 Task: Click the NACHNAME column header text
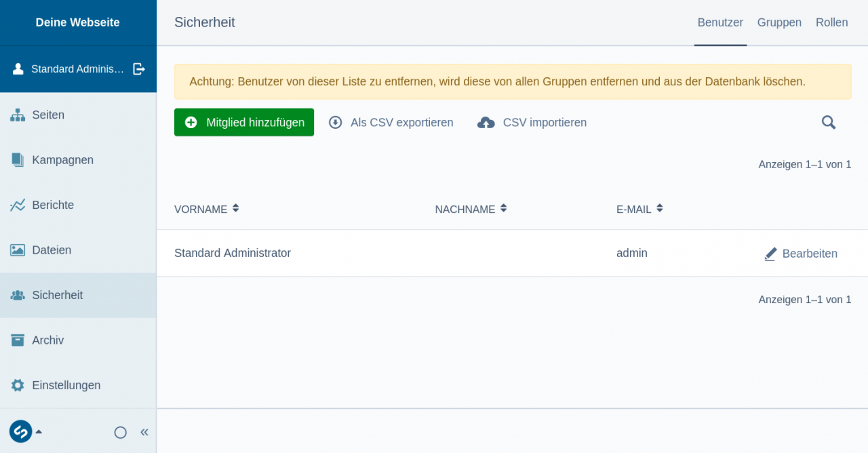pyautogui.click(x=465, y=209)
